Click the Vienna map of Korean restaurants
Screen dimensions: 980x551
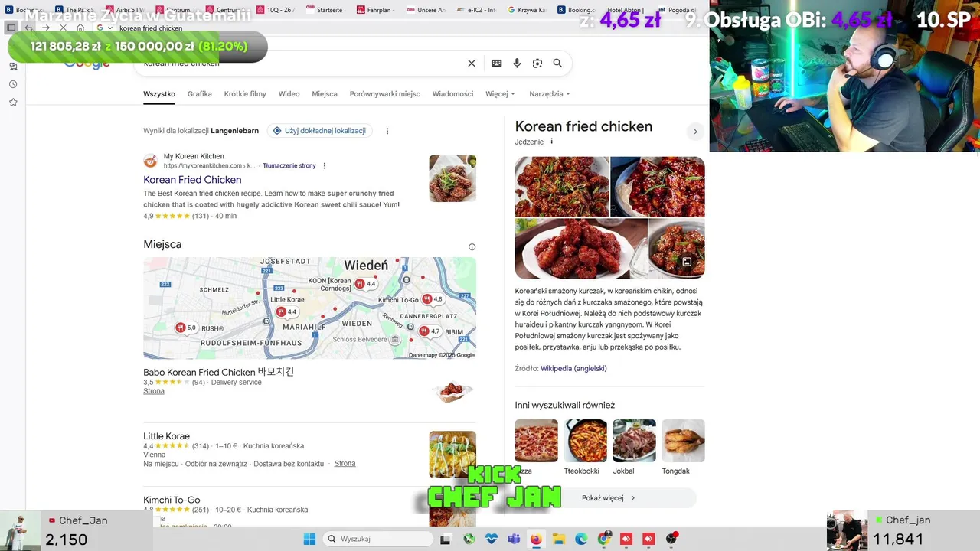coord(309,308)
